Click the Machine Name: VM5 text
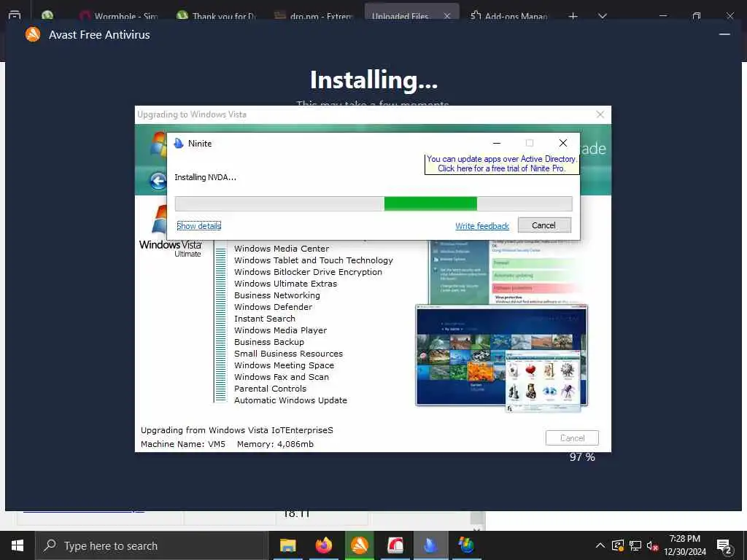Image resolution: width=747 pixels, height=560 pixels. [x=183, y=444]
